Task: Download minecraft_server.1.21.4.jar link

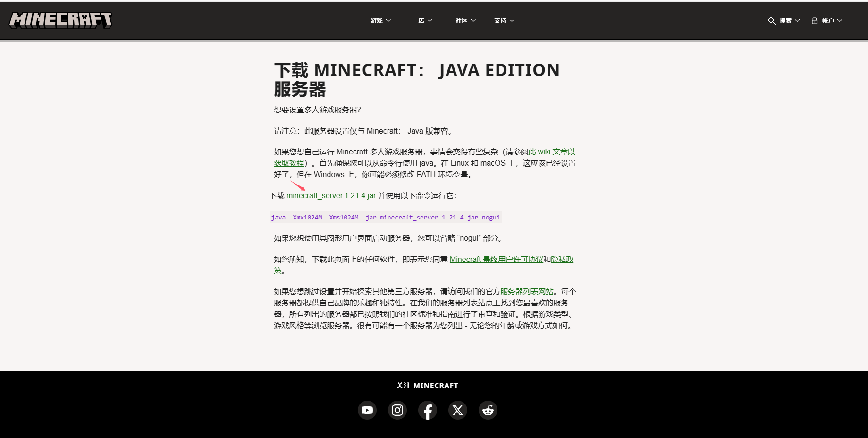Action: click(x=331, y=196)
